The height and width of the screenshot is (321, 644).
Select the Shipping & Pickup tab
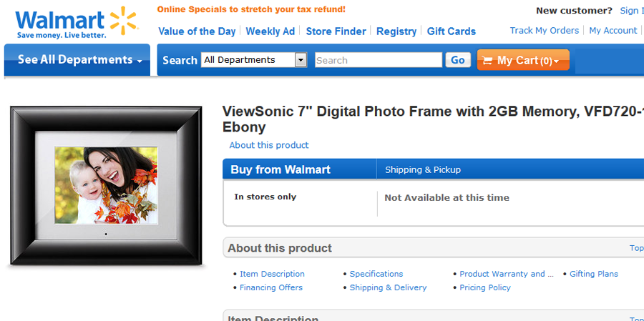tap(423, 169)
